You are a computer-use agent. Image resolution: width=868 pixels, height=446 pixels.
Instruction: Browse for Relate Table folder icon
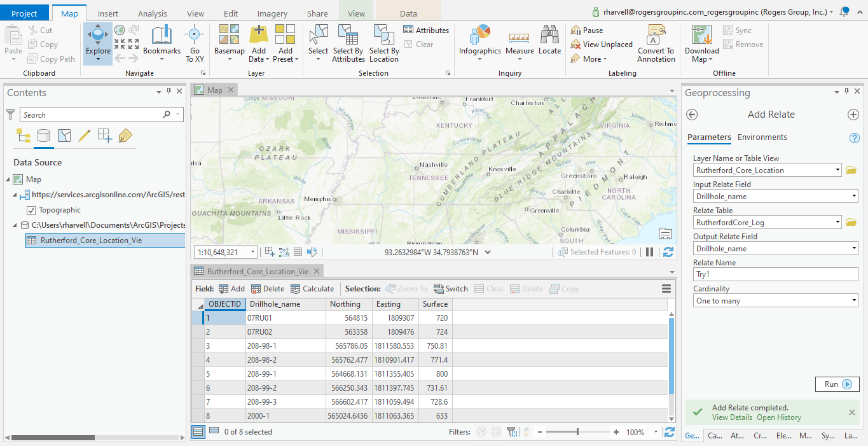pyautogui.click(x=851, y=222)
